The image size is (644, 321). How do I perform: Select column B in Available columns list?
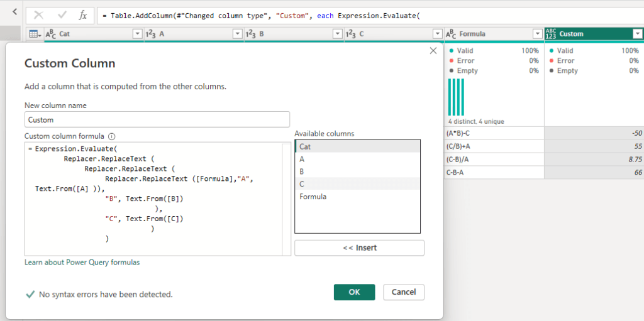point(303,171)
